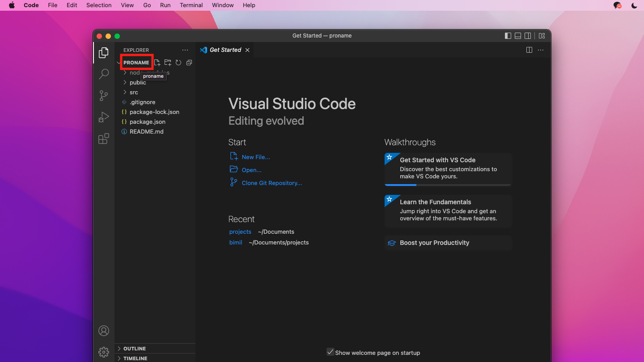This screenshot has height=362, width=644.
Task: Open package-lock.json file
Action: [155, 112]
